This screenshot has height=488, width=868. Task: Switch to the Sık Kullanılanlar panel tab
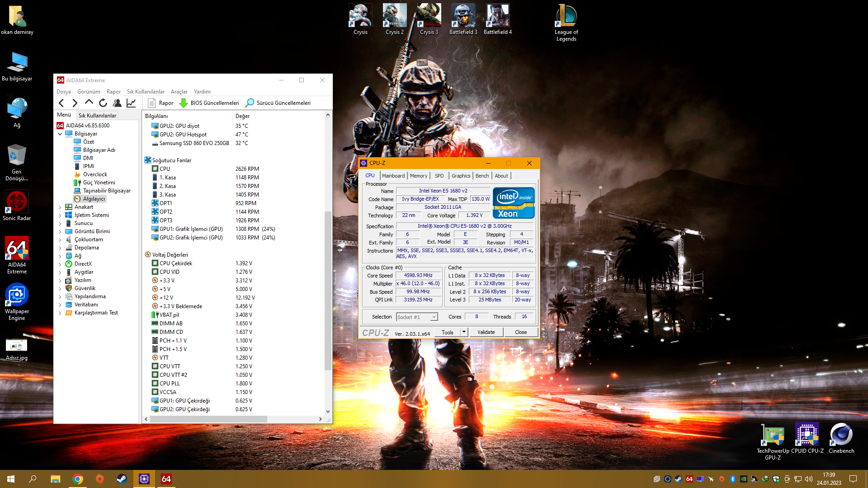coord(97,116)
